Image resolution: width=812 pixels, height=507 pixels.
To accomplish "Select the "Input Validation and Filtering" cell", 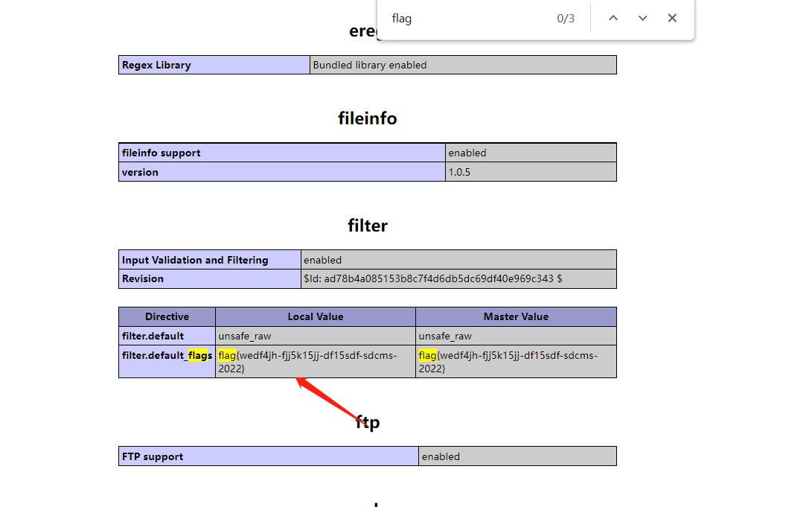I will click(195, 260).
